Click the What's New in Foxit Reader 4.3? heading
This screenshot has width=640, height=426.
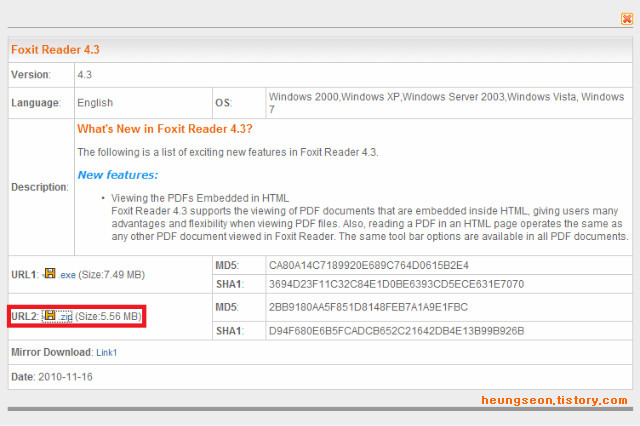(x=165, y=129)
